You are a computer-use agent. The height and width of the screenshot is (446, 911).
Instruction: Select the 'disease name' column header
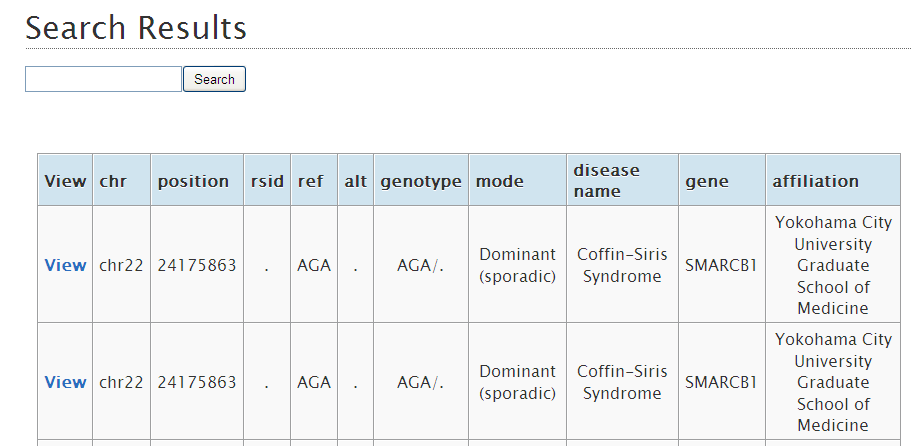point(622,180)
